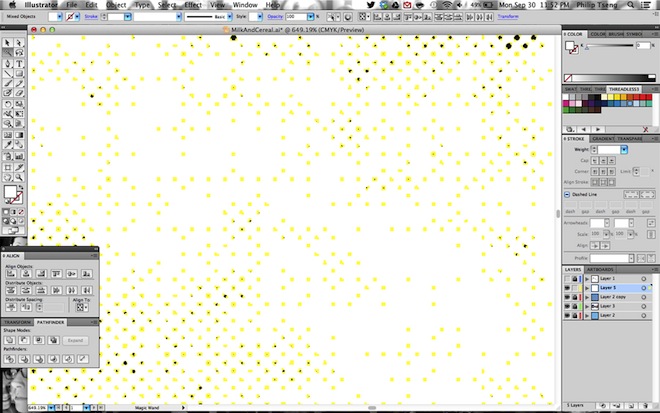The width and height of the screenshot is (660, 413).
Task: Open the brush definition Basic dropdown
Action: pyautogui.click(x=229, y=17)
